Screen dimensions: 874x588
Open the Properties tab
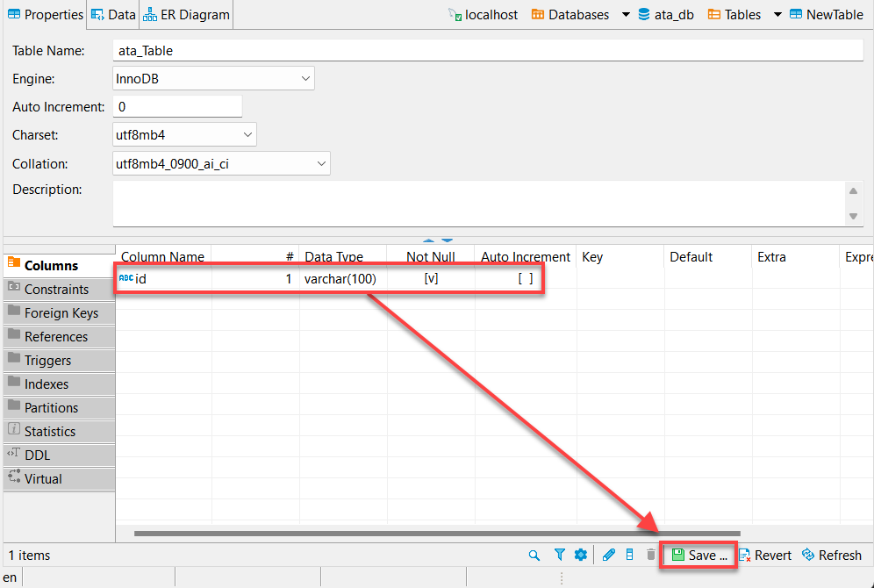(45, 15)
